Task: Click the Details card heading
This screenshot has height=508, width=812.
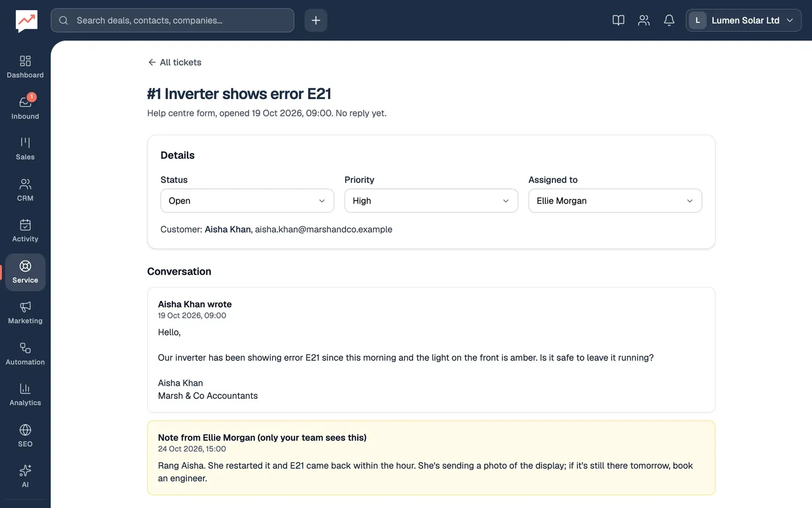Action: coord(178,155)
